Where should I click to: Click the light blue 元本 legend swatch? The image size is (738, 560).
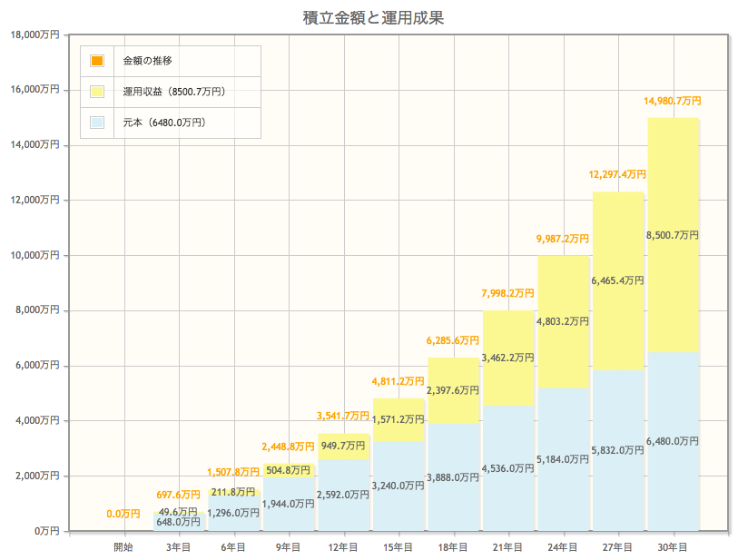coord(97,123)
